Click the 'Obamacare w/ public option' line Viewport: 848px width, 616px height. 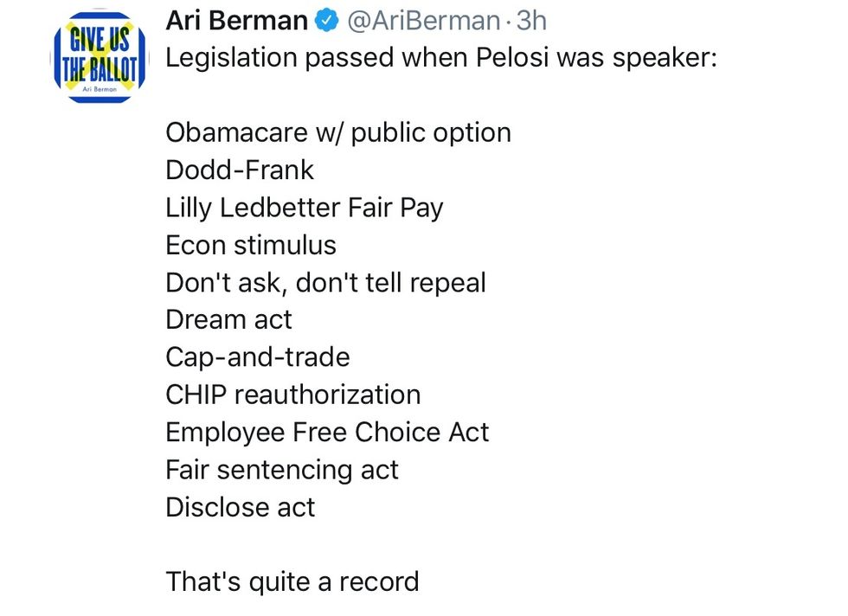(338, 132)
